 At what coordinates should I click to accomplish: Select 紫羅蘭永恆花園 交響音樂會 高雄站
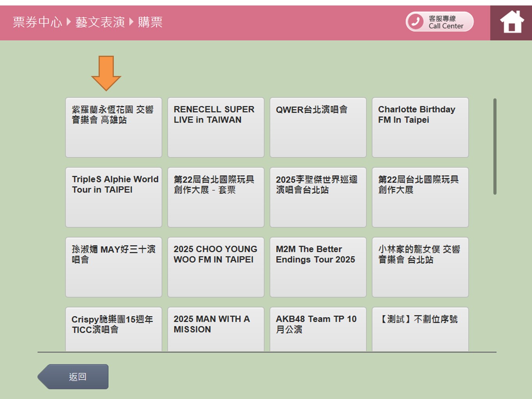(113, 127)
